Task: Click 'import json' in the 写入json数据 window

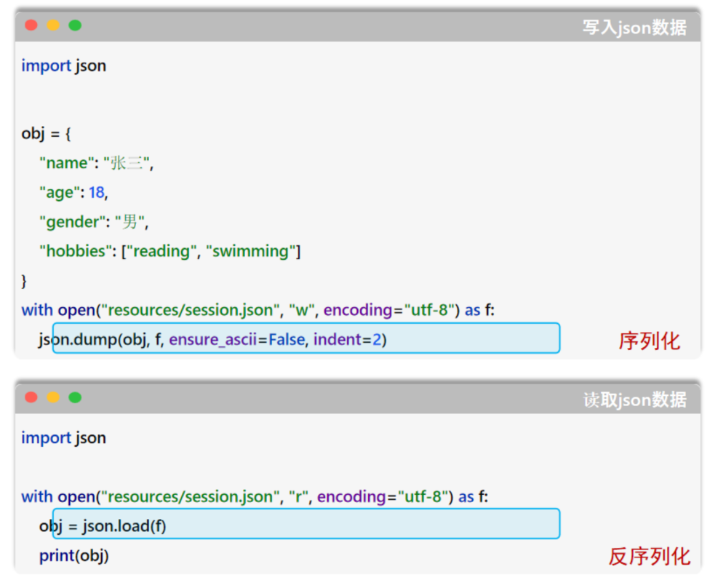Action: (64, 66)
